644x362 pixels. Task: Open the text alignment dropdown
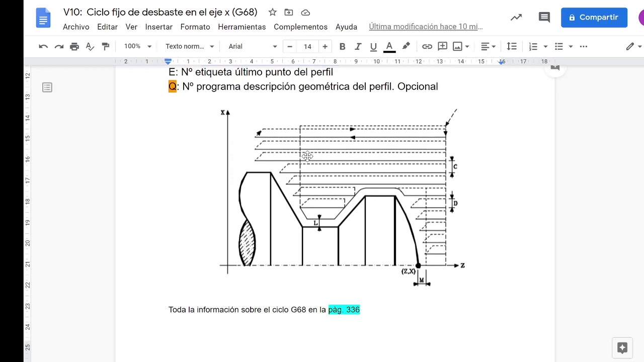pos(488,46)
